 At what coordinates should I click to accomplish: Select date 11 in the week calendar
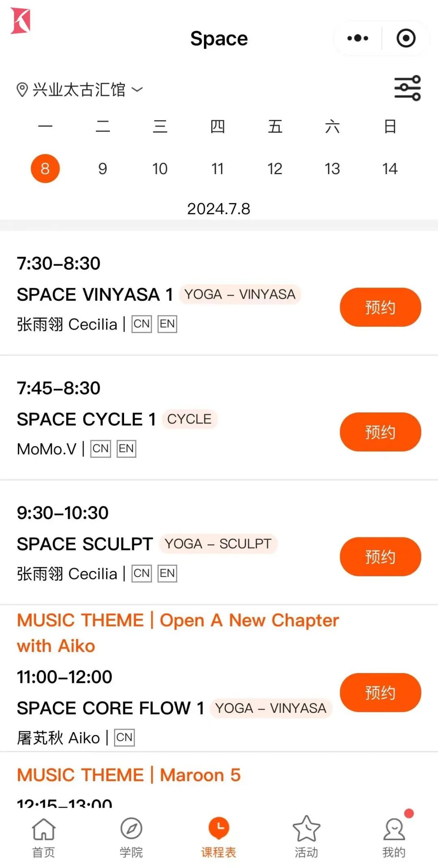(217, 169)
